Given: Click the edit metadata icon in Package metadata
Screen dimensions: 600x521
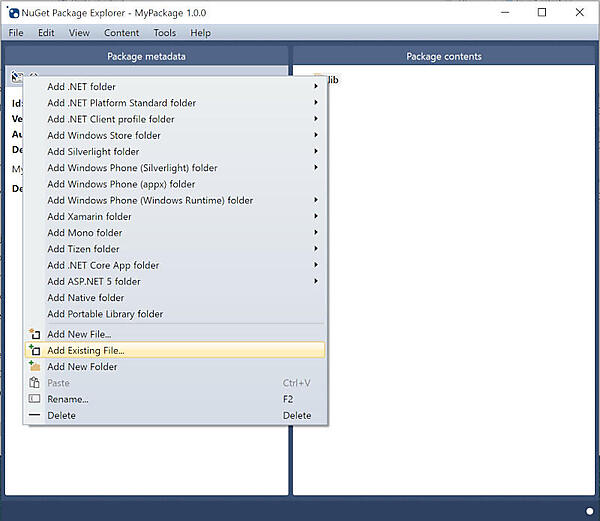Looking at the screenshot, I should pyautogui.click(x=17, y=78).
